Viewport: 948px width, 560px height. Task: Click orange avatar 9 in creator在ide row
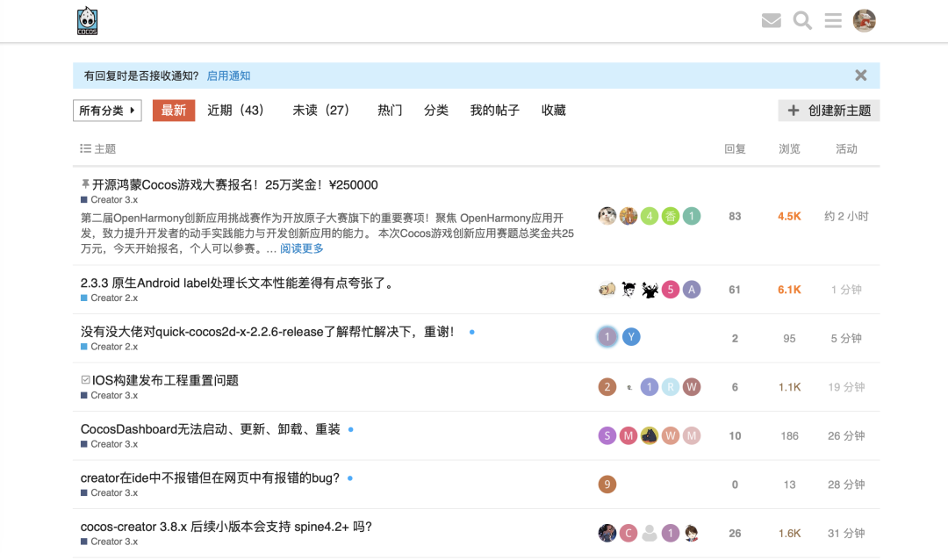[x=607, y=485]
